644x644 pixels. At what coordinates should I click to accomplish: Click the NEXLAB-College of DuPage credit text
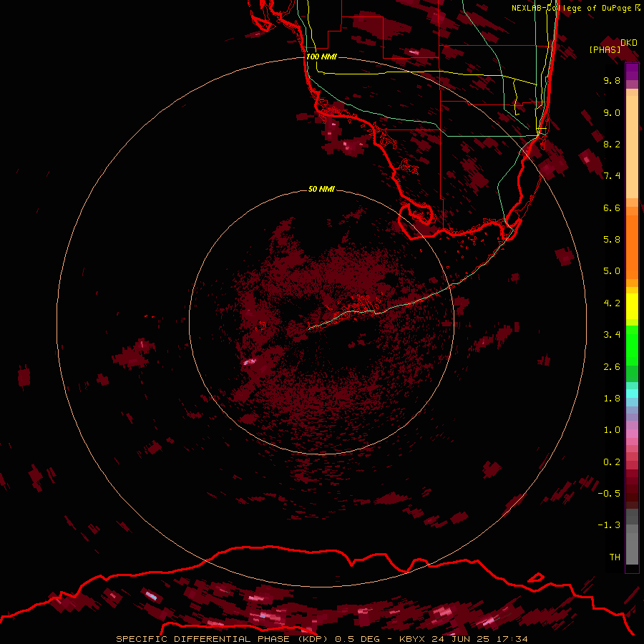(571, 8)
